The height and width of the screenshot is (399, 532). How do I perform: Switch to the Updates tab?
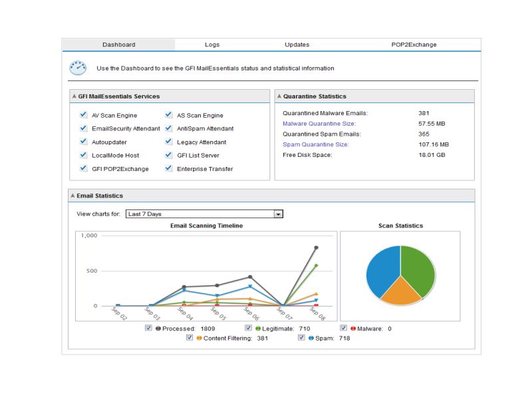point(297,45)
